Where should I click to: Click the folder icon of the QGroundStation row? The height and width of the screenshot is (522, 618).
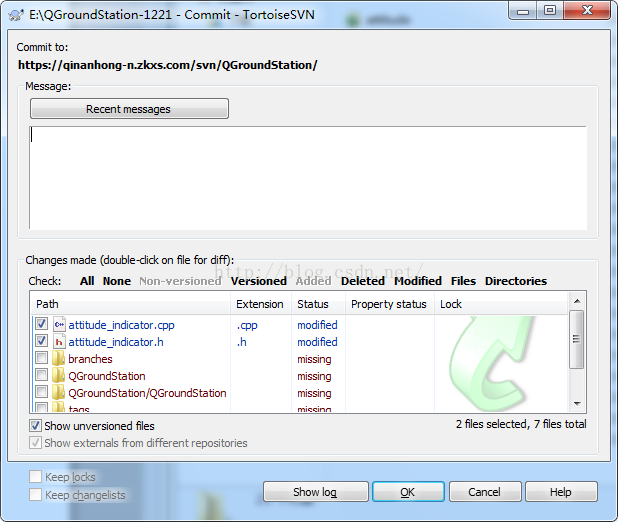point(59,376)
